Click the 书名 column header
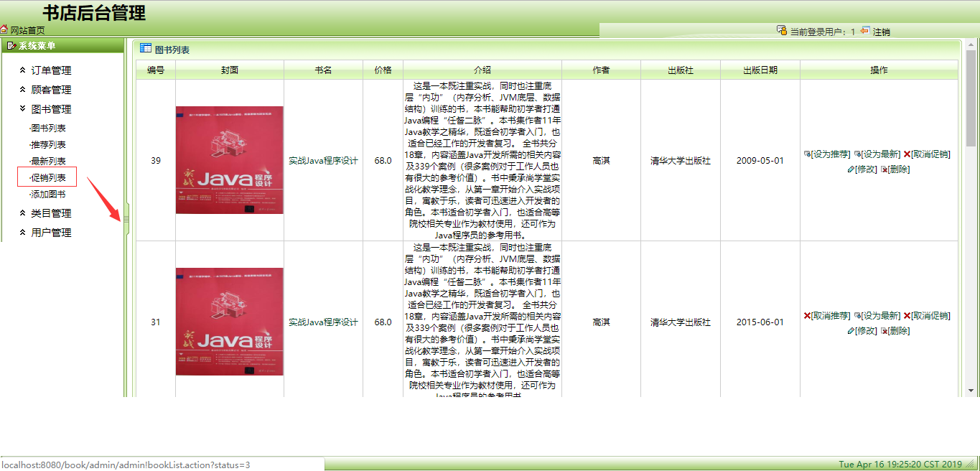The image size is (980, 471). (x=323, y=70)
